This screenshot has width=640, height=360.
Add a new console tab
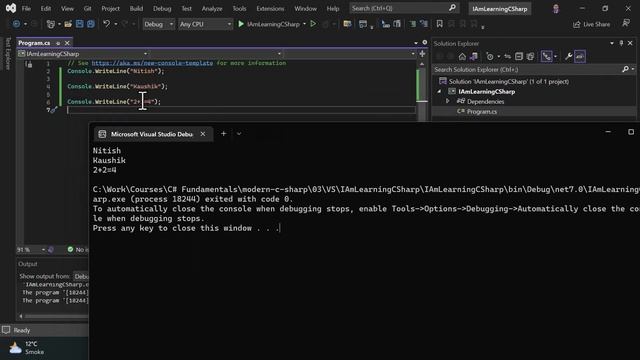(224, 133)
